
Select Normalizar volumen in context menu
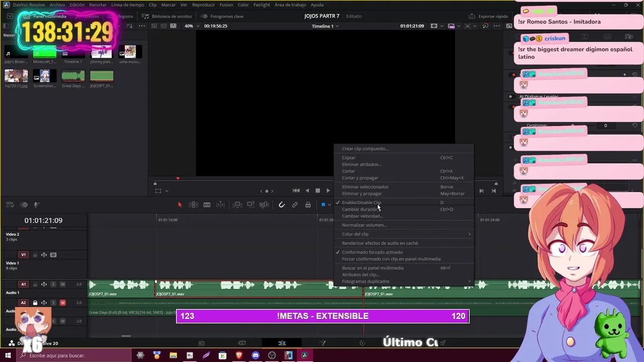point(404,225)
